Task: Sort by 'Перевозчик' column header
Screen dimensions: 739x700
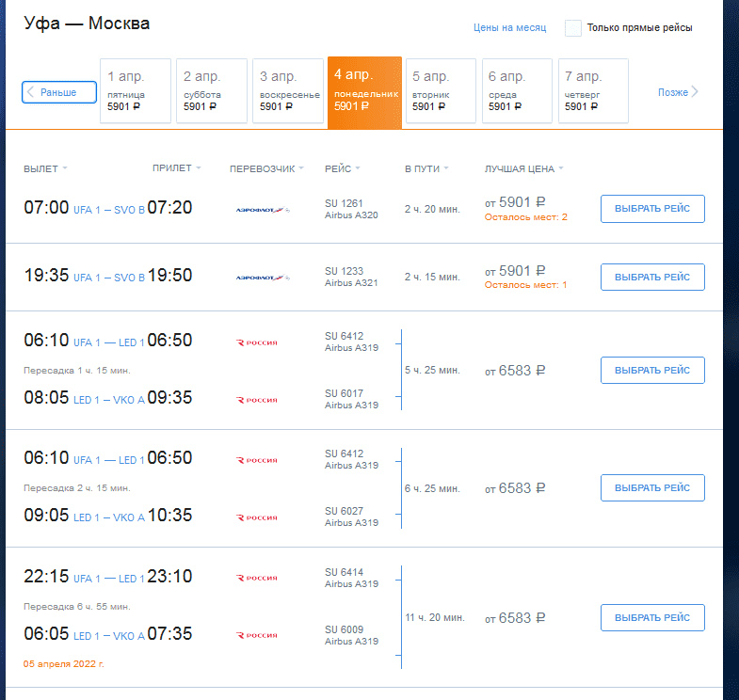Action: point(267,169)
